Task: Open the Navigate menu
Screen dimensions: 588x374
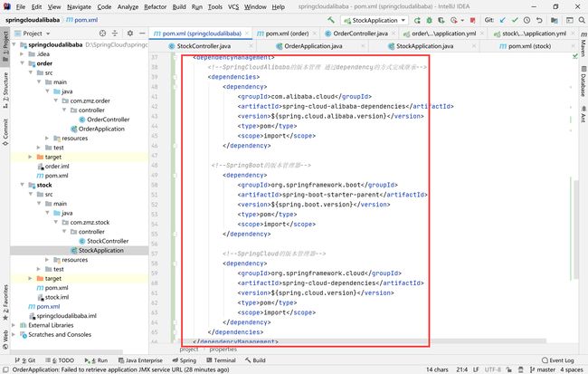Action: point(79,6)
